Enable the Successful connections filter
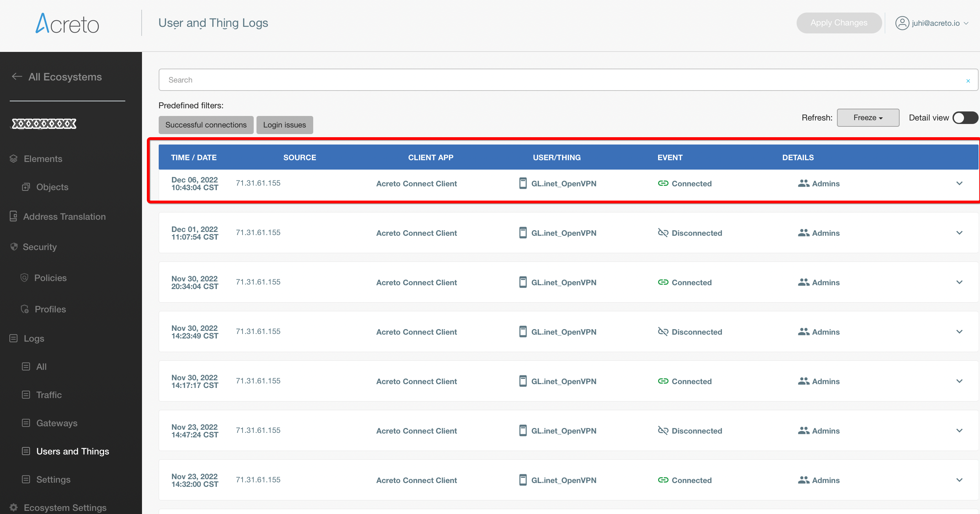 coord(206,125)
